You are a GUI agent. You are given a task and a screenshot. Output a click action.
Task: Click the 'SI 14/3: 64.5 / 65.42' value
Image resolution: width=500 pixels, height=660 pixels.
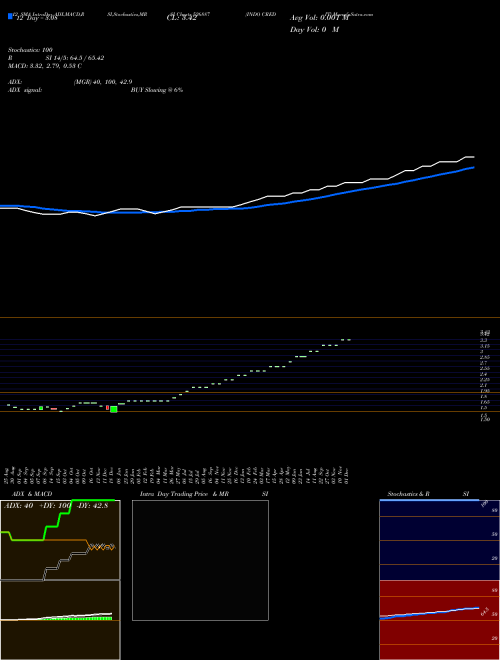75,58
